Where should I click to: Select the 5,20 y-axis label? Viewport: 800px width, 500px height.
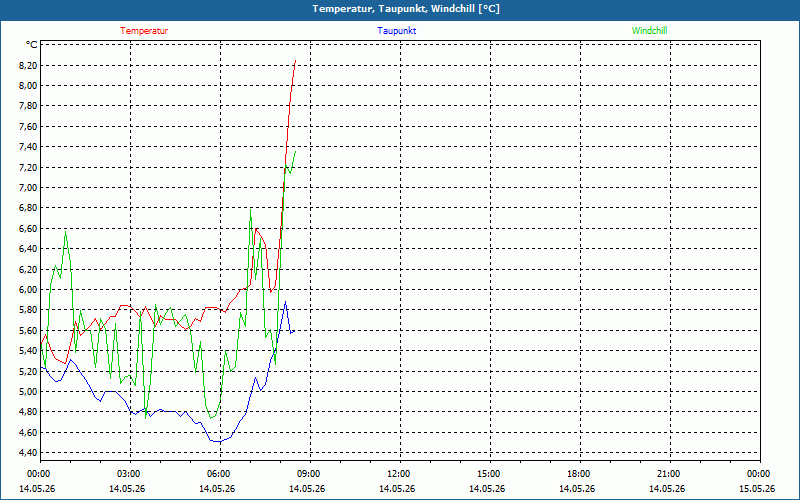click(29, 371)
